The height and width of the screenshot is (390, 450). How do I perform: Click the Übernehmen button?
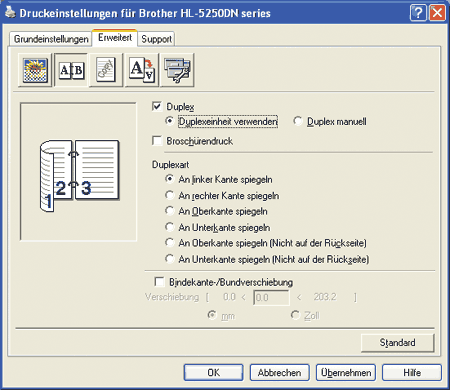[346, 372]
